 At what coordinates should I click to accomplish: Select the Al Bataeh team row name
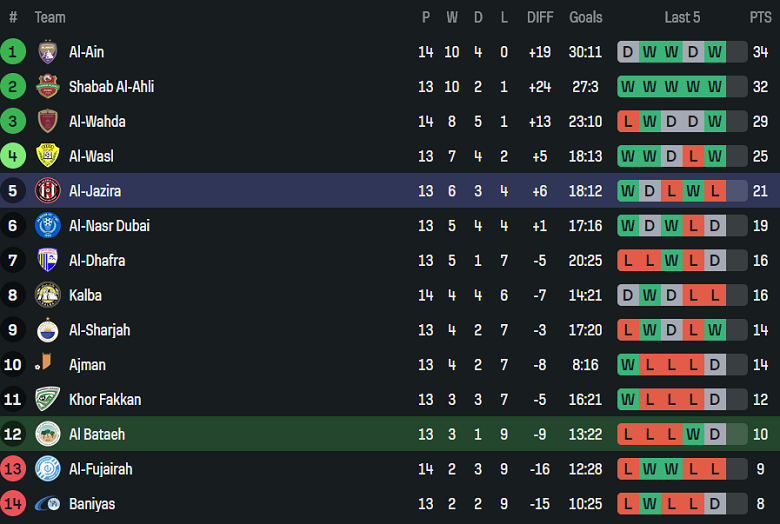tap(97, 435)
